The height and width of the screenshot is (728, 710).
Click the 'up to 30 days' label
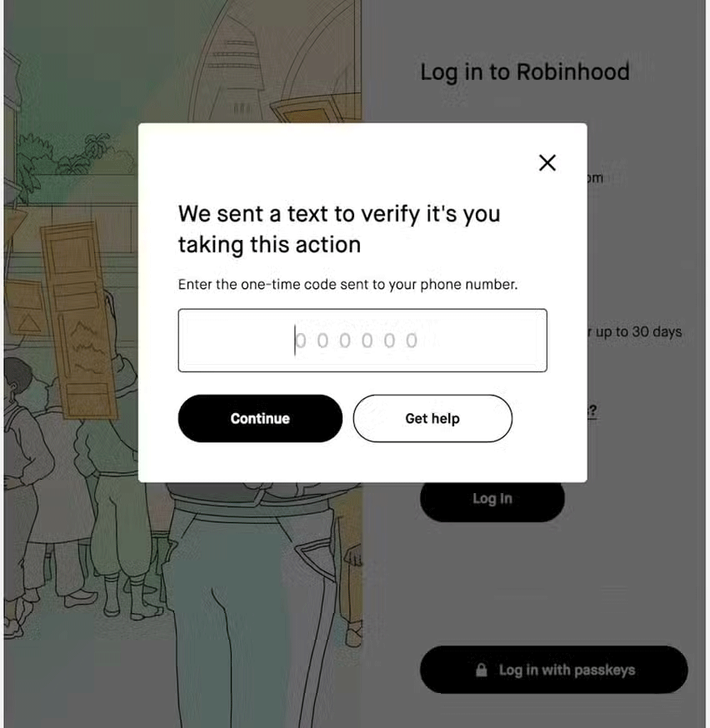point(634,332)
